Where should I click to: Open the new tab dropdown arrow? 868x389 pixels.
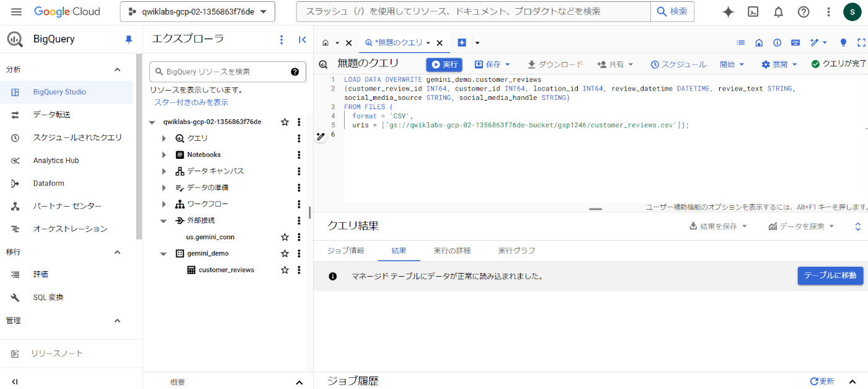[x=477, y=43]
